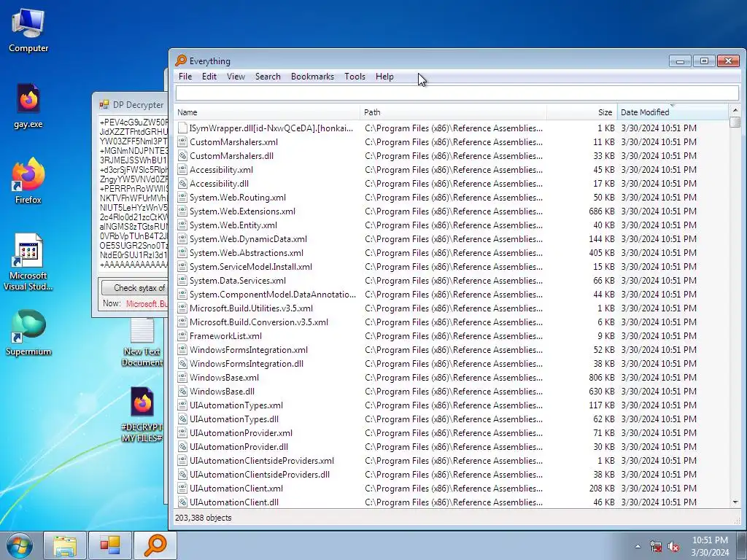Image resolution: width=747 pixels, height=560 pixels.
Task: Select the gay.exe desktop icon
Action: (x=28, y=106)
